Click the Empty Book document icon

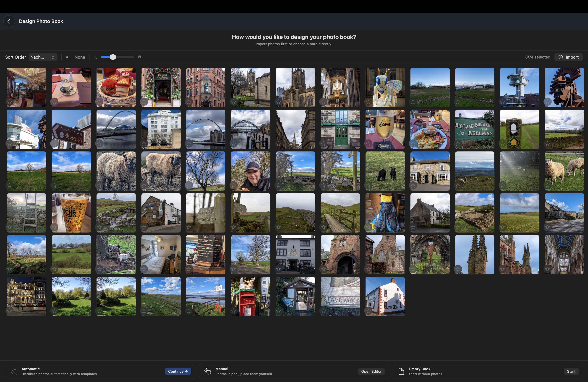click(x=401, y=371)
